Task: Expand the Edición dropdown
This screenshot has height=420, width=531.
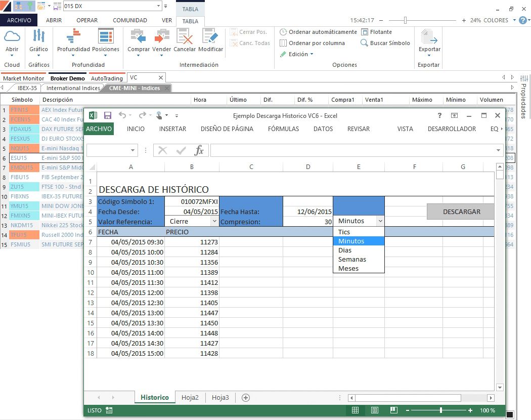Action: [x=297, y=54]
